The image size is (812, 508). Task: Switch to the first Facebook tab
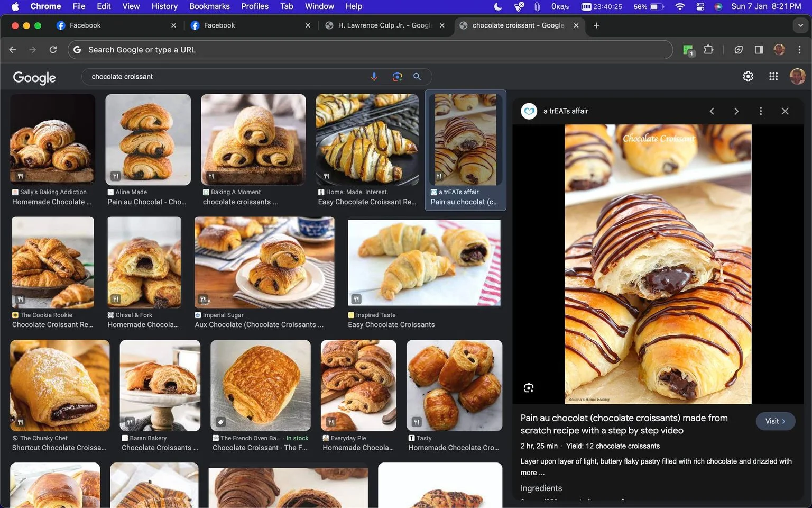coord(116,25)
